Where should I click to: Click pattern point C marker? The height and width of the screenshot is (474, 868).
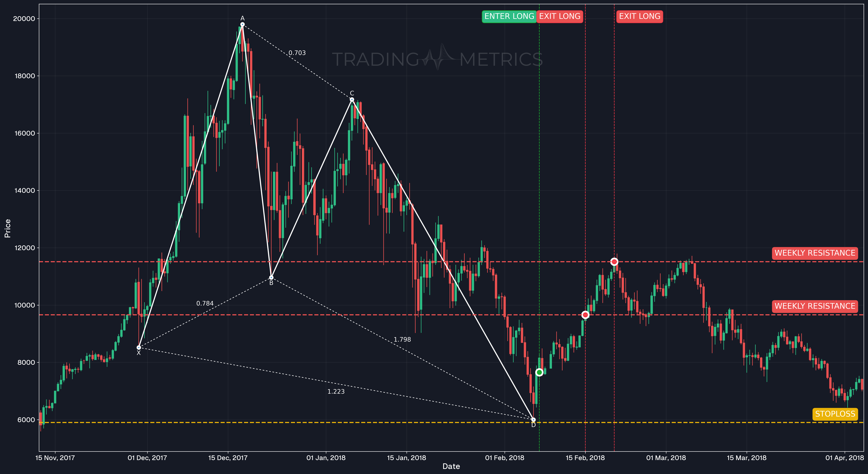pyautogui.click(x=352, y=100)
